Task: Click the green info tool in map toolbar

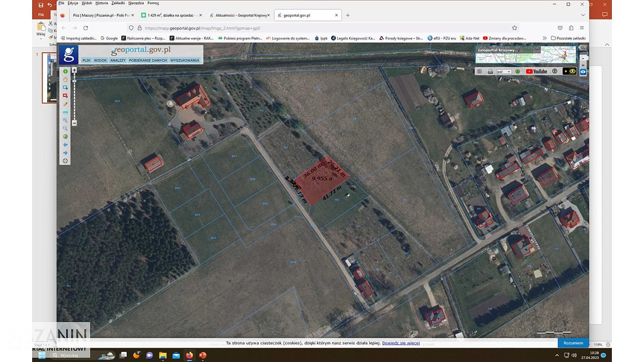Action: click(65, 71)
